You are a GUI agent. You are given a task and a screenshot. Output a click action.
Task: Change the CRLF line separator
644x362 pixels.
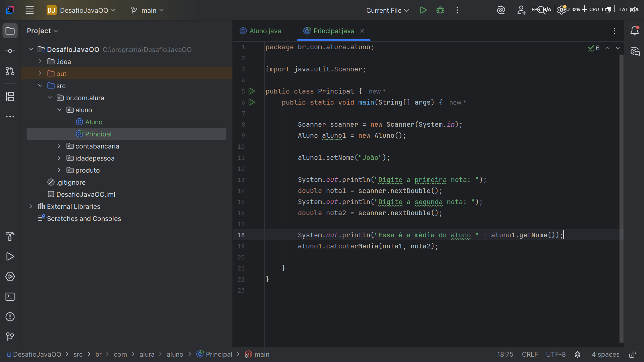click(530, 354)
